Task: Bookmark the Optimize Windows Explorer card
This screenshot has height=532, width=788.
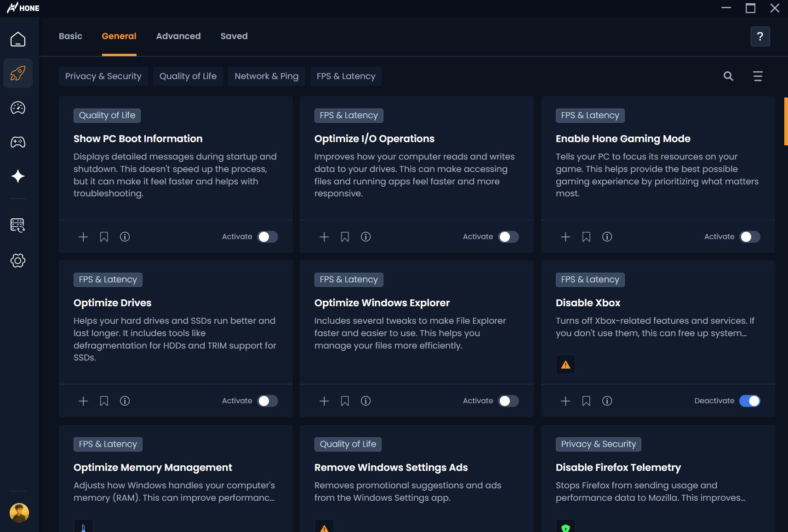Action: [345, 401]
